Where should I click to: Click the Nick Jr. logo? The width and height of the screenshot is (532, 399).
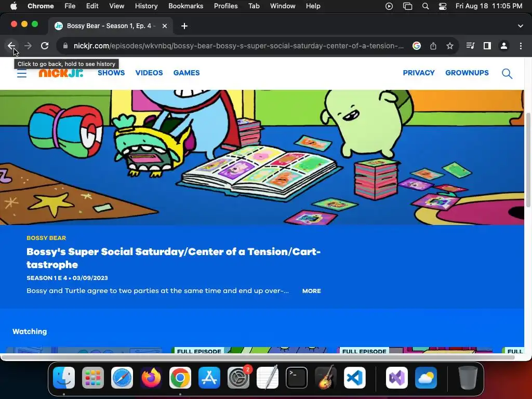(61, 73)
